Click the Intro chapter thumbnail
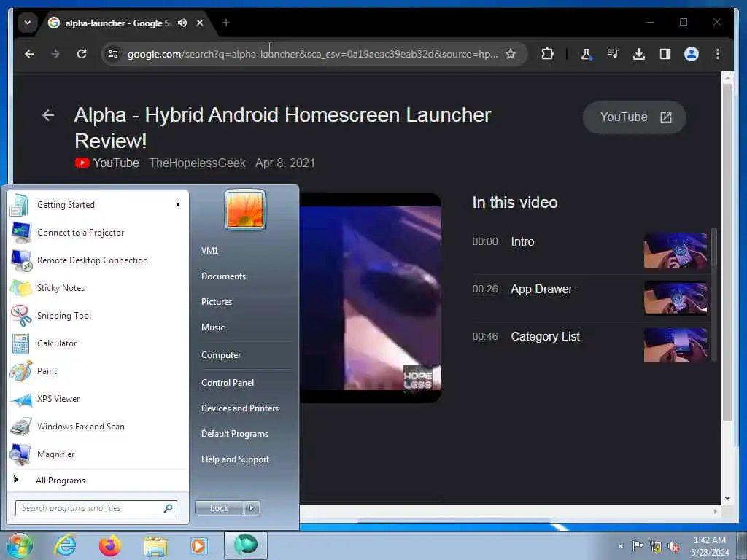Screen dimensions: 747x560 [x=676, y=251]
